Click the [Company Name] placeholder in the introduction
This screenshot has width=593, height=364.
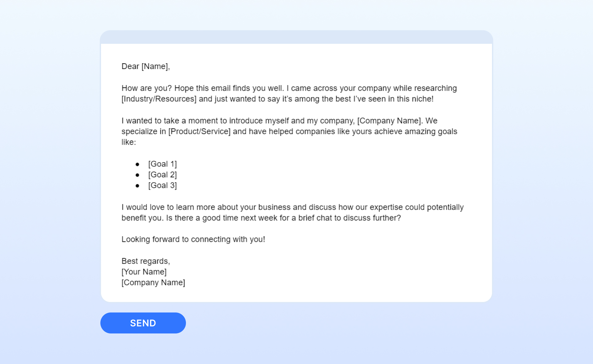coord(389,121)
